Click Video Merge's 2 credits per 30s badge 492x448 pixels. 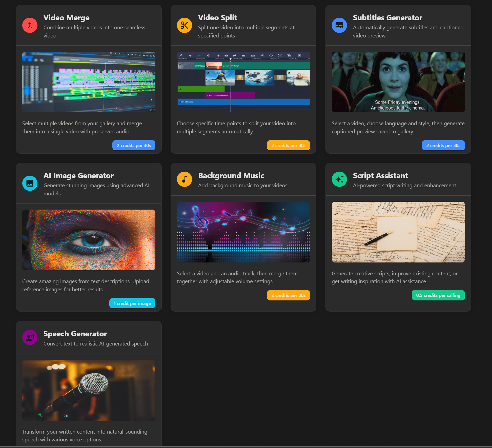134,146
